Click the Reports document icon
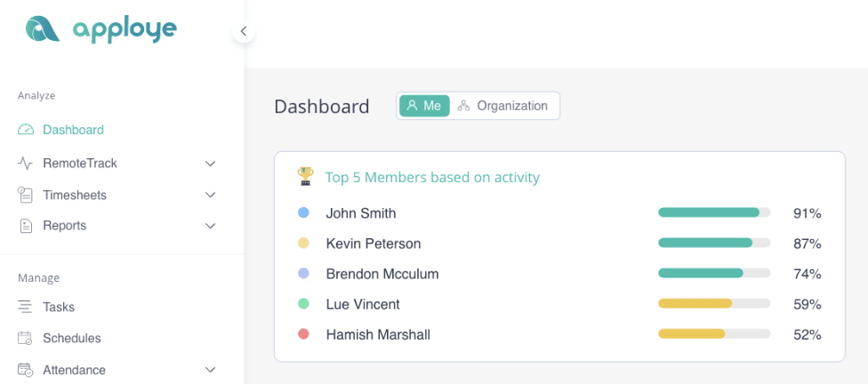868x384 pixels. click(26, 226)
